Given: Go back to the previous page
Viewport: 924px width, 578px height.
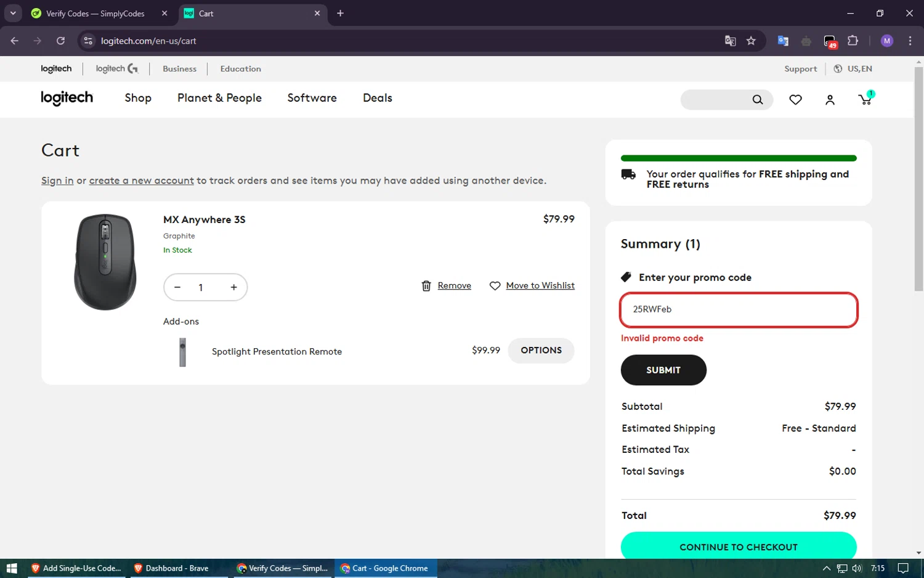Looking at the screenshot, I should pos(15,41).
